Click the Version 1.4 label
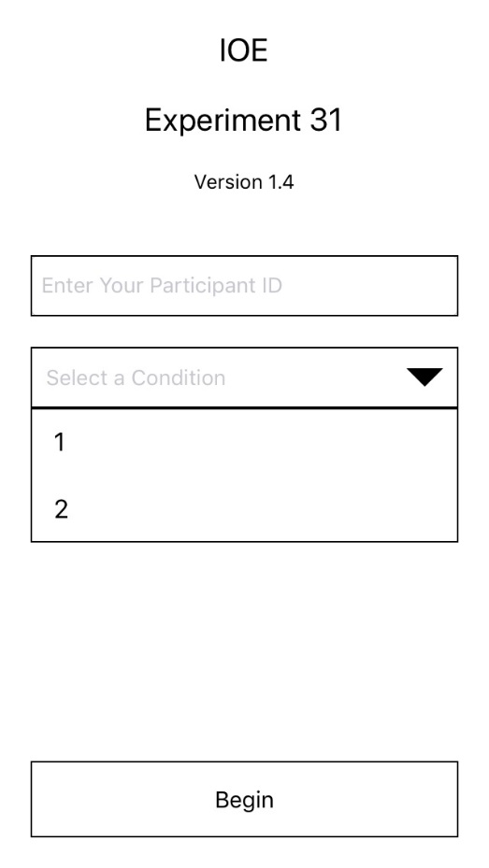This screenshot has height=868, width=489. coord(244,182)
